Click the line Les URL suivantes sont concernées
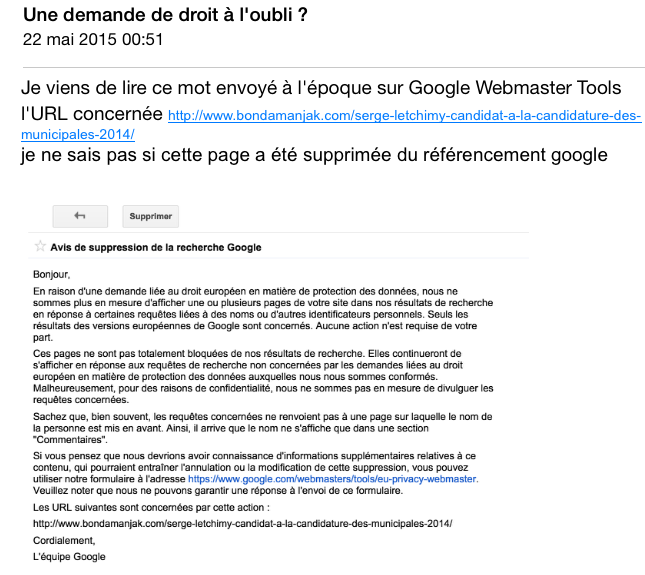 151,507
